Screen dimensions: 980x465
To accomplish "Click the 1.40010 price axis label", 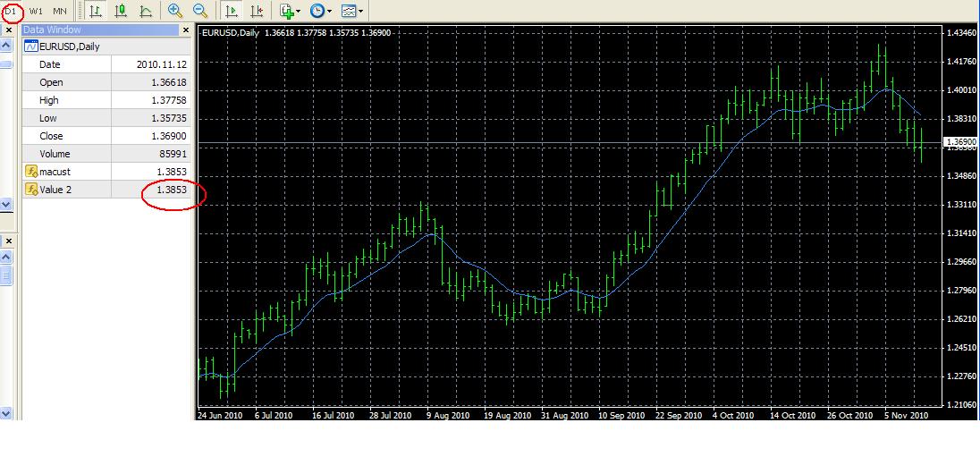I will pyautogui.click(x=963, y=90).
